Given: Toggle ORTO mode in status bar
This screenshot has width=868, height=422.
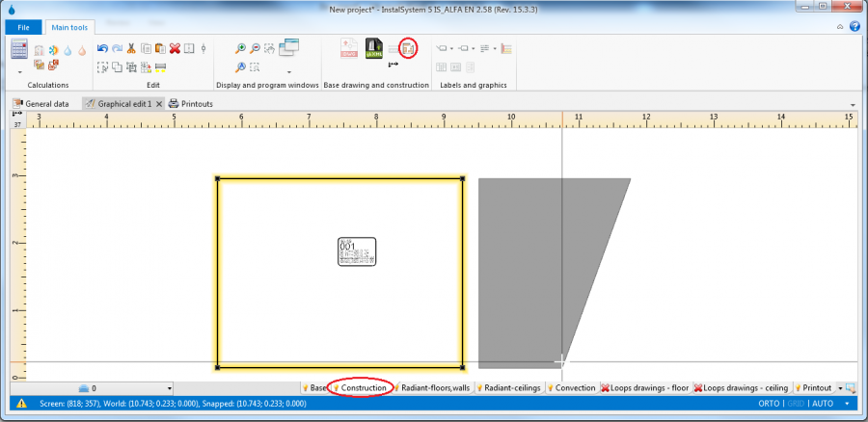Looking at the screenshot, I should click(769, 404).
